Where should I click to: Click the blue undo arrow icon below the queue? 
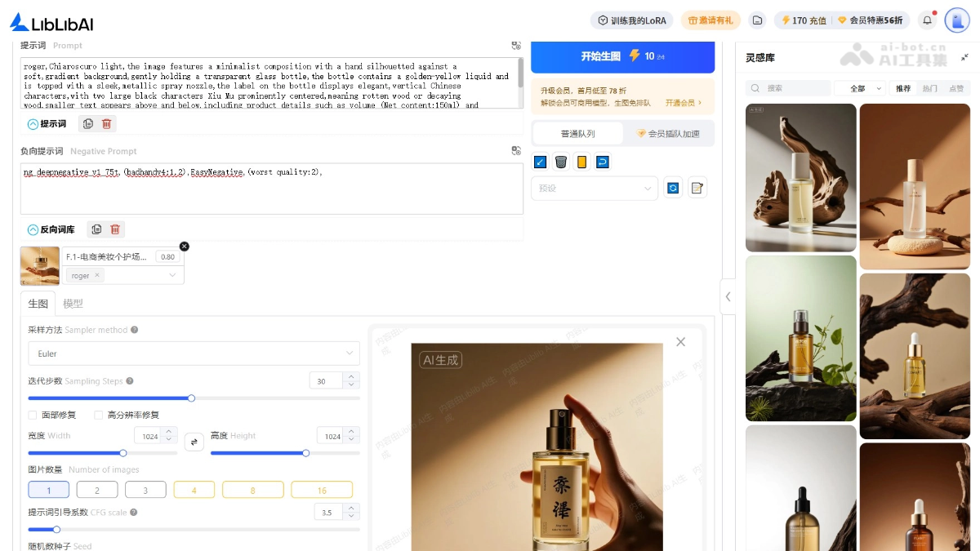(602, 162)
